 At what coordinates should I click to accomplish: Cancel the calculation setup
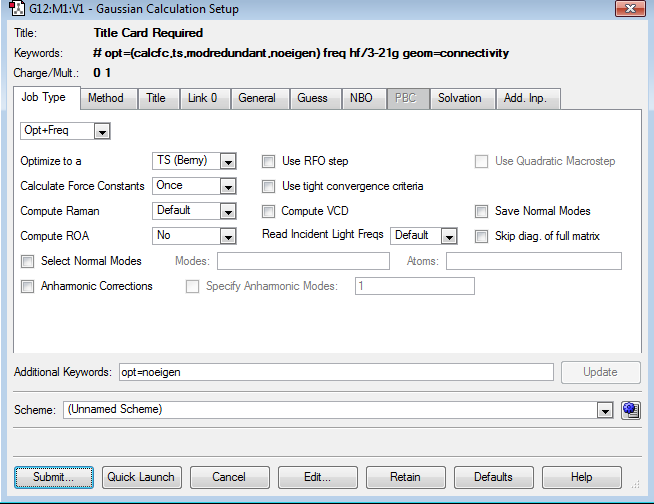tap(230, 477)
